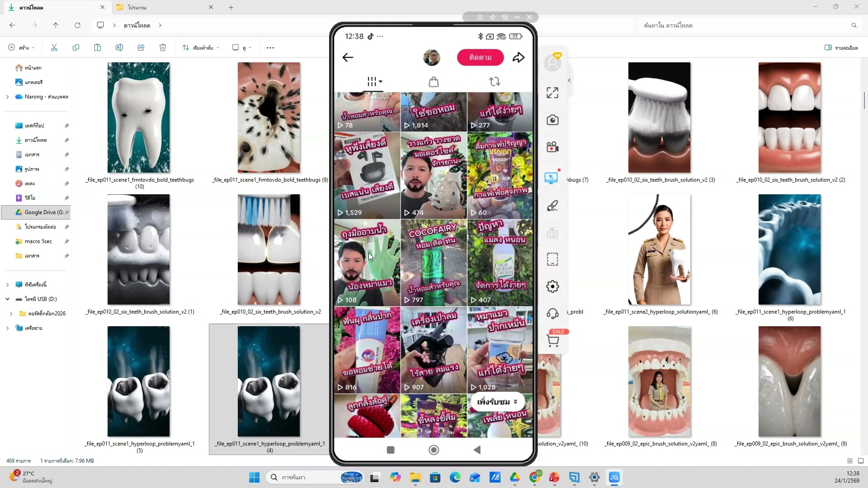Click the screen record video camera icon
This screenshot has height=488, width=868.
tap(552, 147)
